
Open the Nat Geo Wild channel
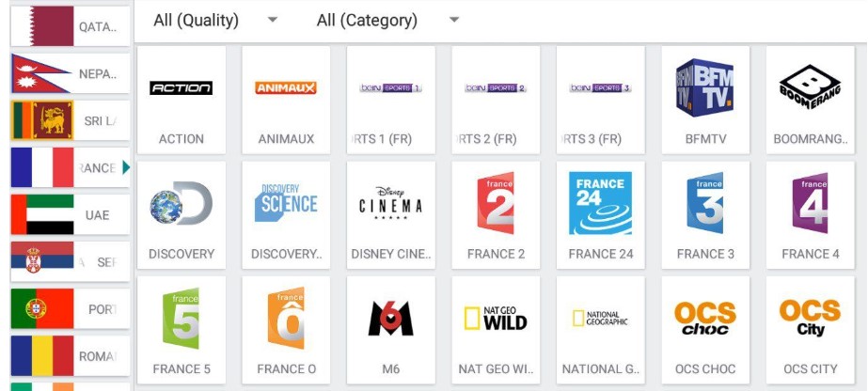point(496,330)
